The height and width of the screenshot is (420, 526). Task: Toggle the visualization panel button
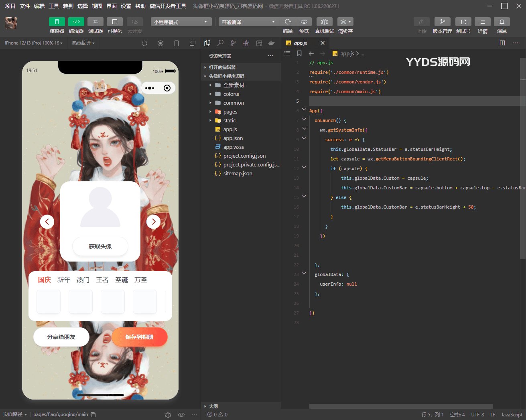[x=115, y=22]
